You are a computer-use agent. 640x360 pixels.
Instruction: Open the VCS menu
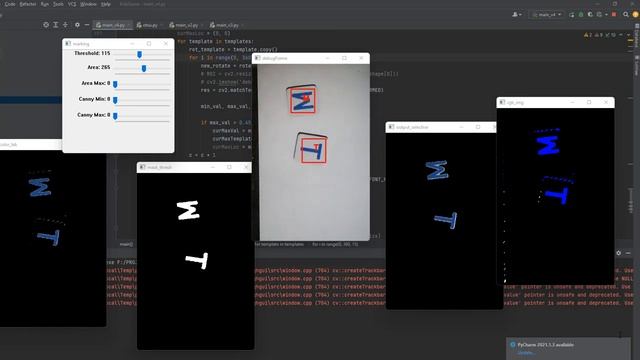click(72, 4)
